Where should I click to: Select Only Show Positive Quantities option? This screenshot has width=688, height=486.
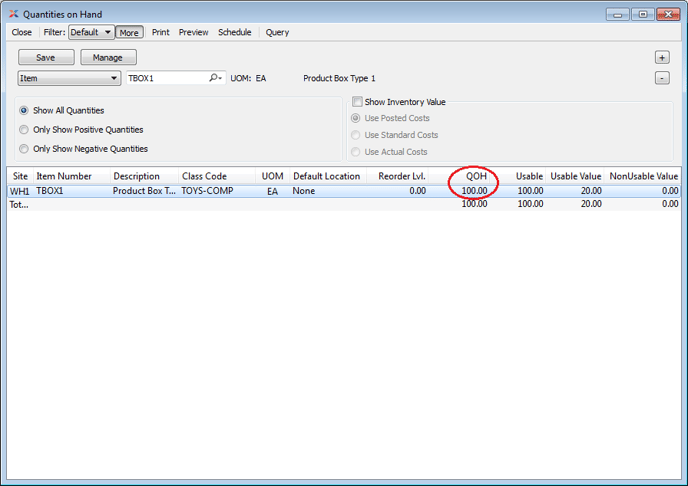pyautogui.click(x=24, y=130)
